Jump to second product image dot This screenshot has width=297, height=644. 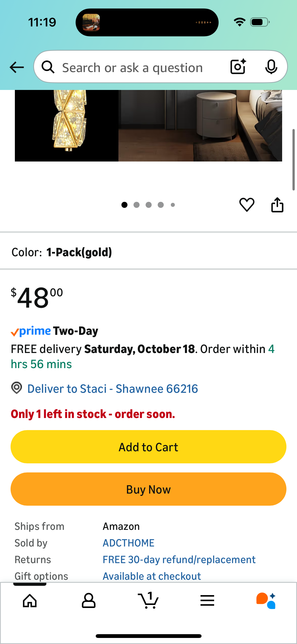point(137,205)
